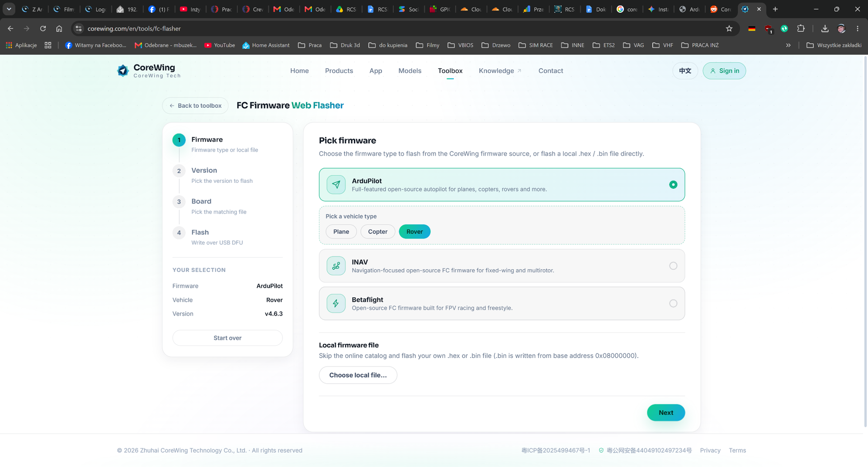Image resolution: width=868 pixels, height=467 pixels.
Task: Click the Betaflight lightning icon
Action: tap(336, 304)
